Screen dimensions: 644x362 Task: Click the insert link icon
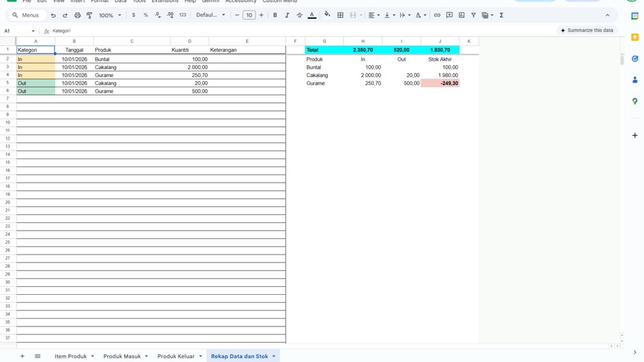[x=437, y=15]
